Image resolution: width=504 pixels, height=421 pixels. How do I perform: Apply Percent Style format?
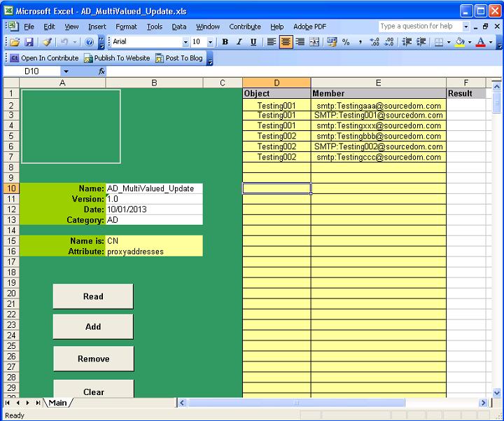coord(346,42)
